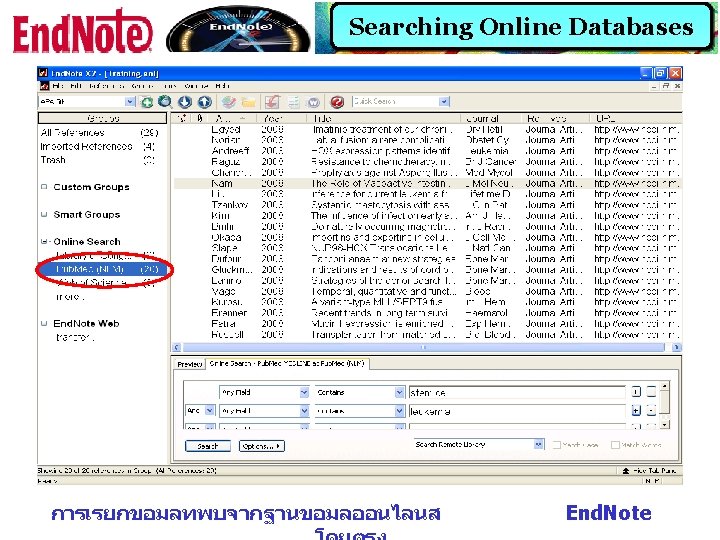Select the reference row by author Nam
This screenshot has height=540, width=720.
[x=427, y=183]
